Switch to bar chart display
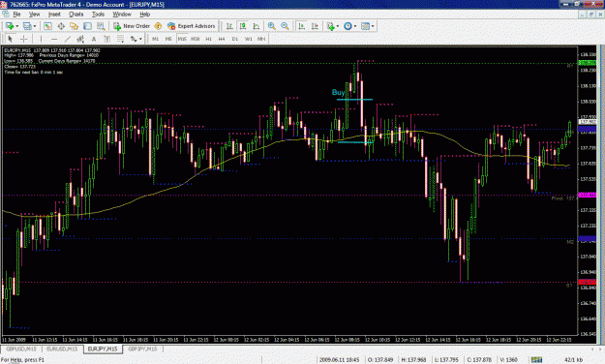 tap(229, 26)
